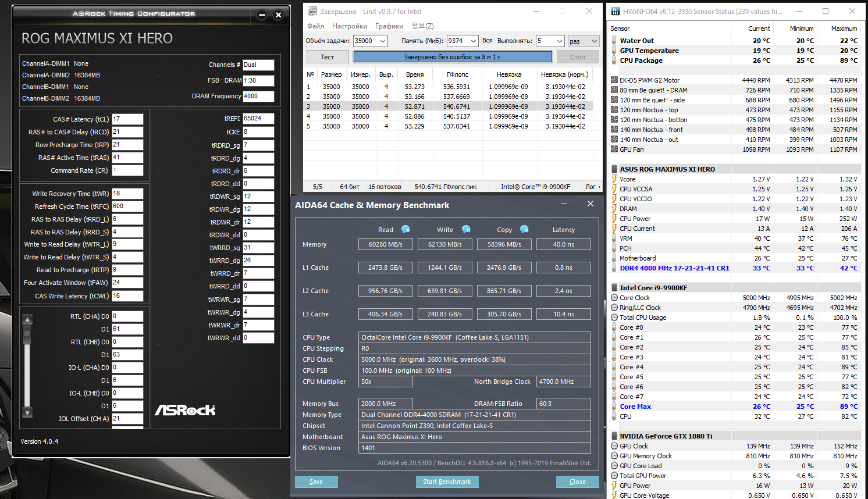Click the icon beside GPU Core Load
Viewport: 868px width, 499px height.
(x=614, y=466)
